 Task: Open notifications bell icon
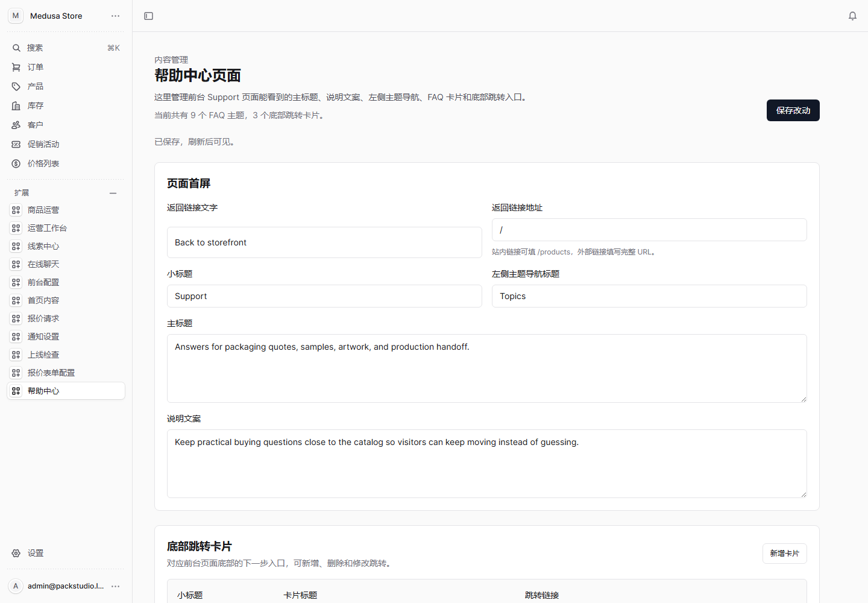[x=852, y=16]
